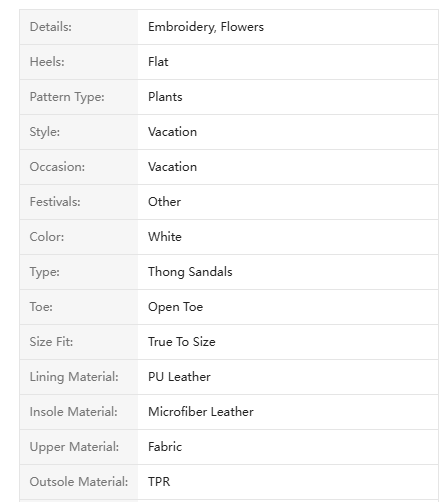Select the 'Outsole Material:' label
The image size is (443, 502).
[x=79, y=482]
